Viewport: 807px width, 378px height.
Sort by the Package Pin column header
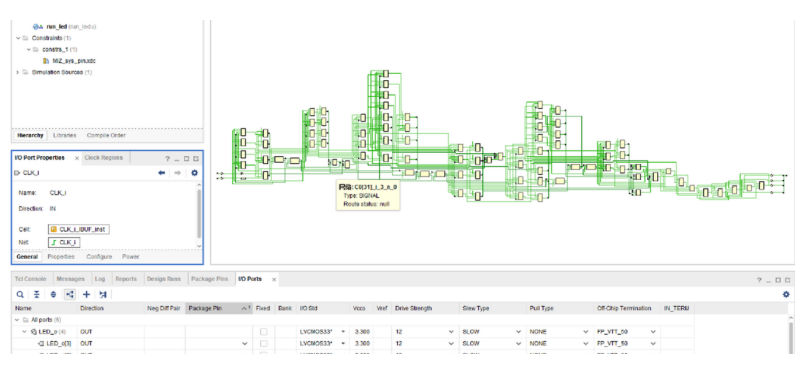pyautogui.click(x=219, y=308)
